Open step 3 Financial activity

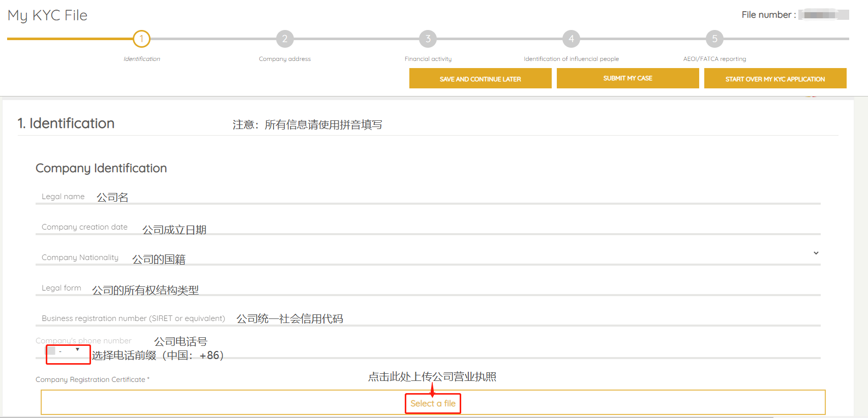pos(428,39)
